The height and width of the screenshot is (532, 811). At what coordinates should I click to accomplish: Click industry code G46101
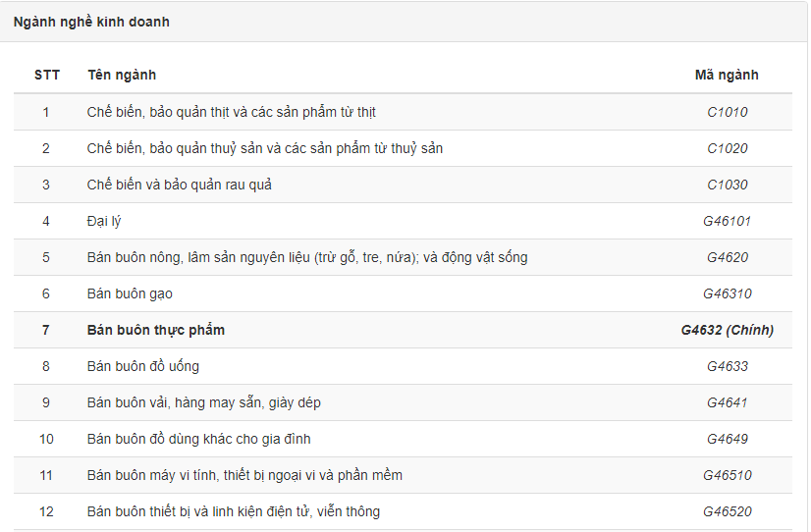pyautogui.click(x=727, y=221)
